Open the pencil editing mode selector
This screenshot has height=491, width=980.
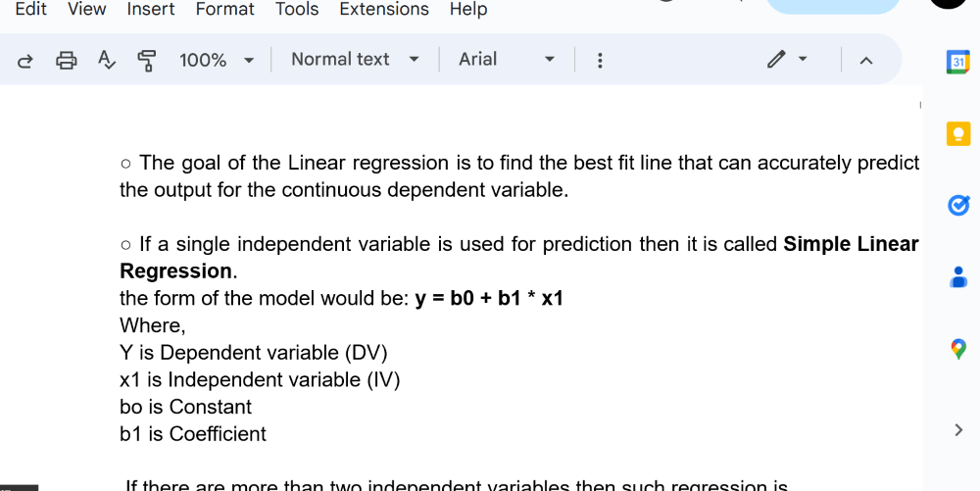[787, 60]
